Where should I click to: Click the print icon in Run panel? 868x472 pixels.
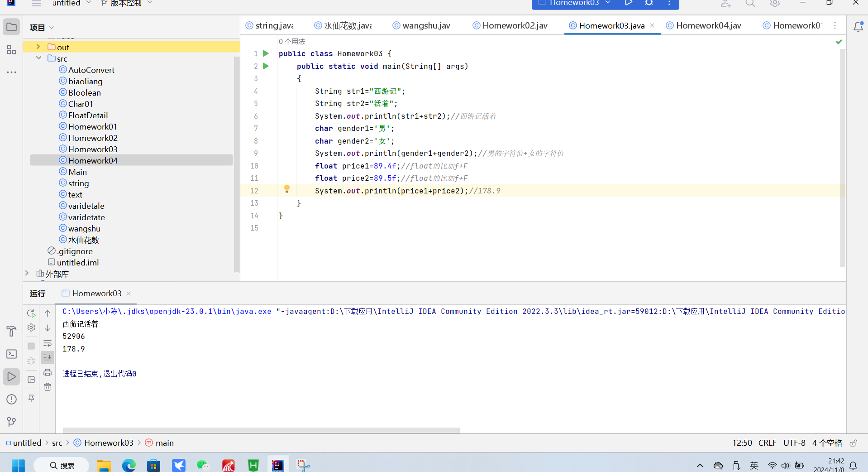click(x=48, y=372)
